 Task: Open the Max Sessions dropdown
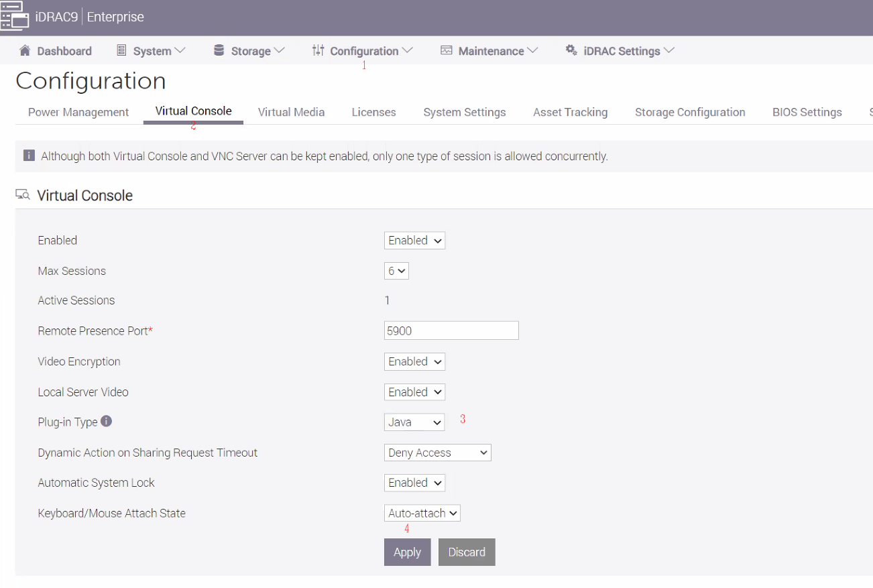coord(396,270)
